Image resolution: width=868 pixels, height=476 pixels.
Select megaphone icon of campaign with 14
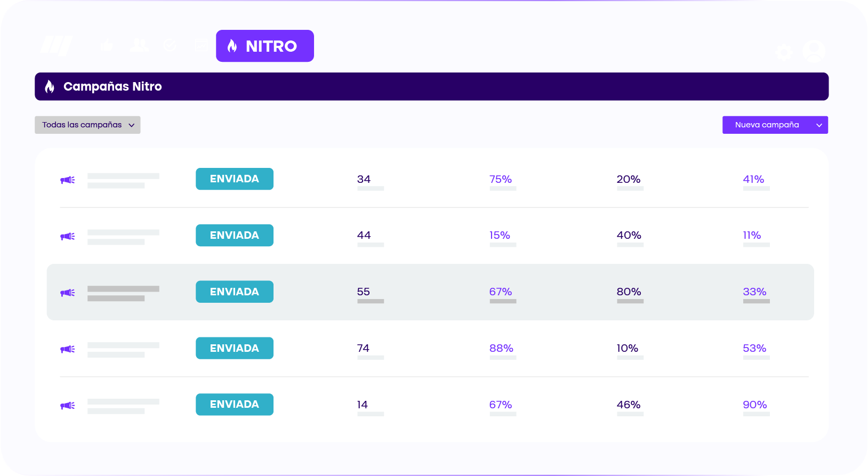click(68, 406)
